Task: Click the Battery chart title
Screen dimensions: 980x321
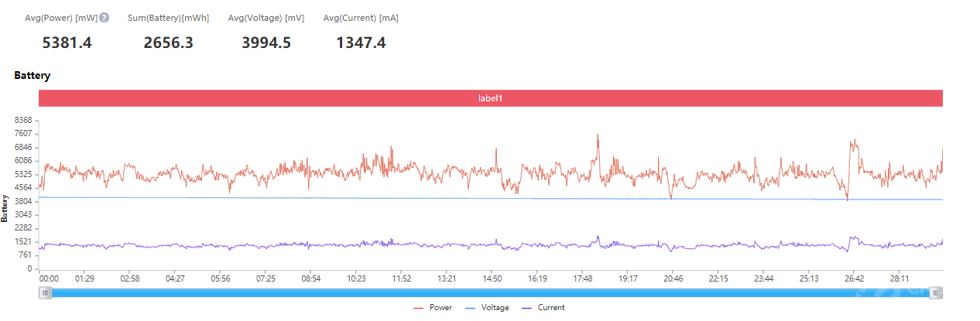Action: tap(32, 76)
